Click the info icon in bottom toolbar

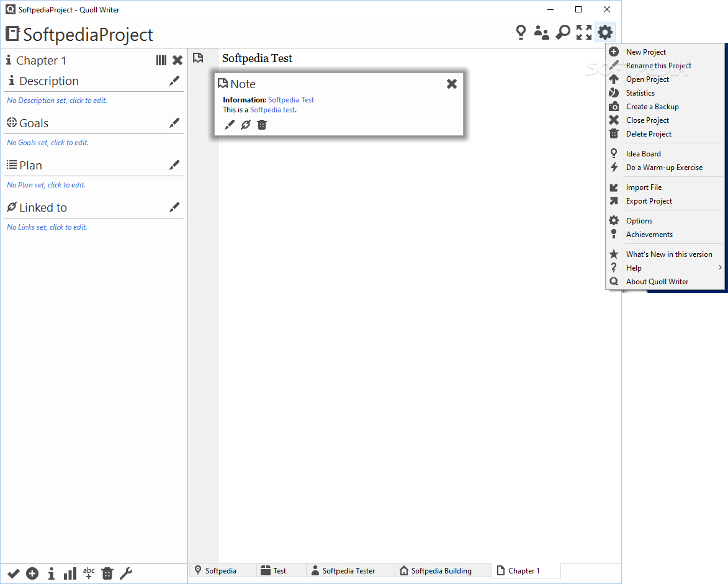51,574
